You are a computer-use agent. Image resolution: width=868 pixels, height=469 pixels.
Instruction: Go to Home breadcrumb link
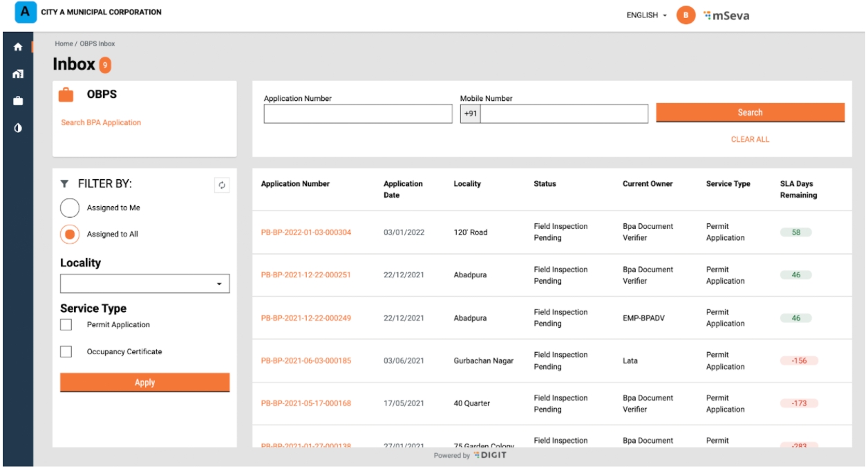tap(64, 44)
